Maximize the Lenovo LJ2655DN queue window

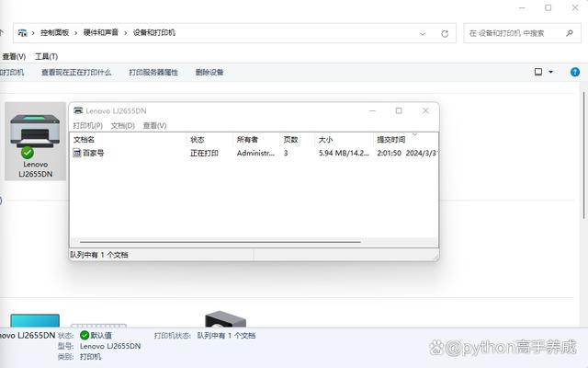coord(399,110)
